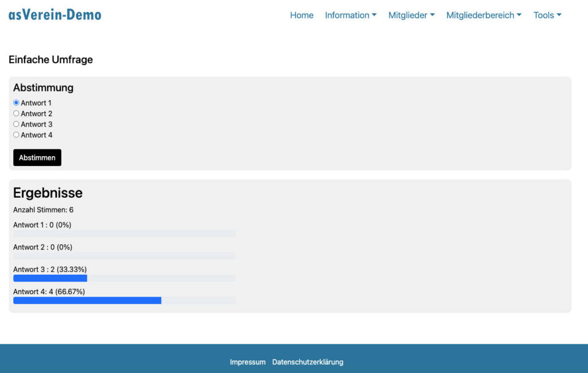
Task: Click the empty Antwort 1 progress bar
Action: pyautogui.click(x=123, y=234)
